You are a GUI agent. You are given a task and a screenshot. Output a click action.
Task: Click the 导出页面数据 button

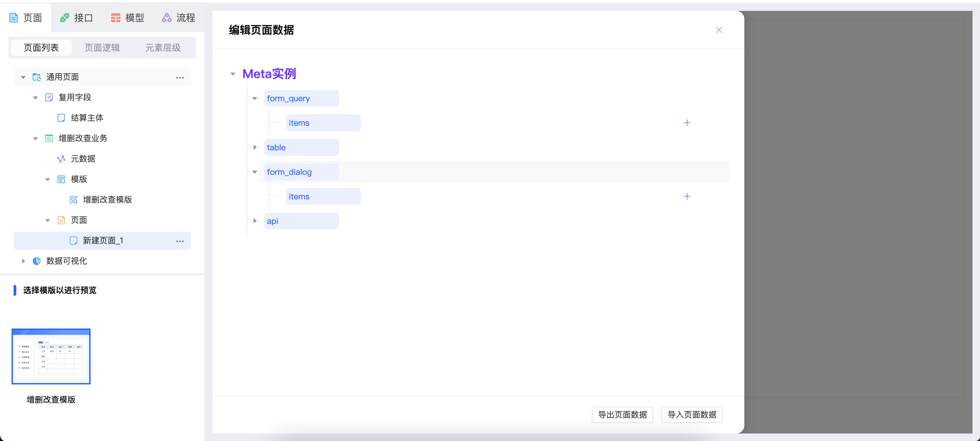point(622,415)
